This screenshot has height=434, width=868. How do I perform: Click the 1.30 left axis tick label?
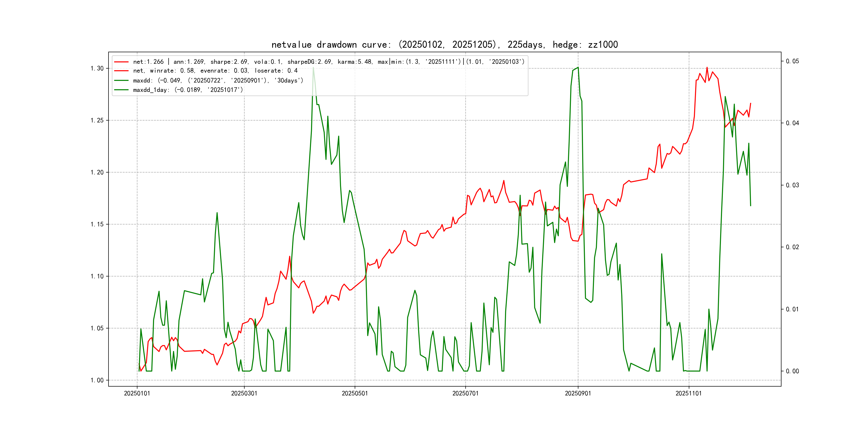point(97,68)
